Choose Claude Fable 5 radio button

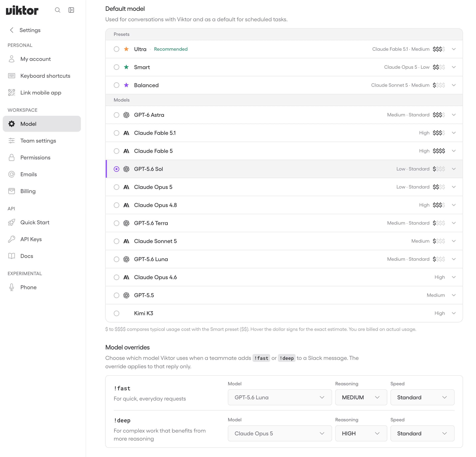pos(116,151)
